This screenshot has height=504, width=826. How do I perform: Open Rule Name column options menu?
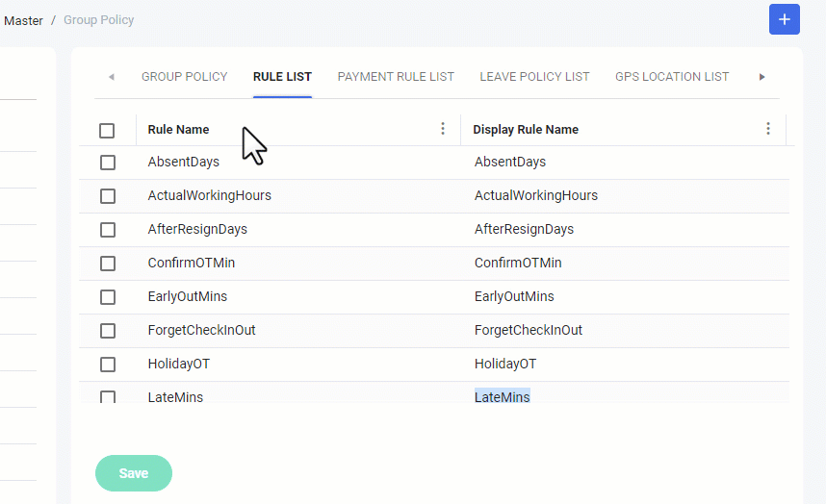coord(443,129)
